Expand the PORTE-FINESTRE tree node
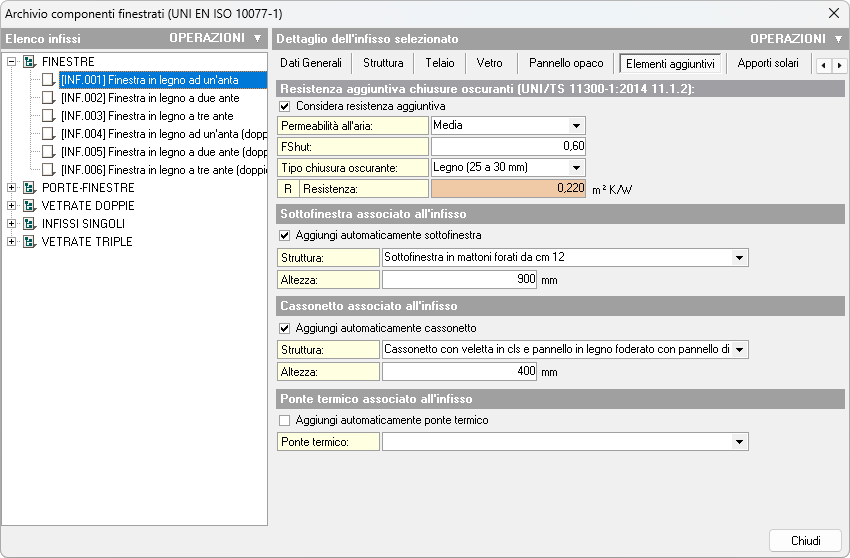The height and width of the screenshot is (558, 850). tap(12, 188)
